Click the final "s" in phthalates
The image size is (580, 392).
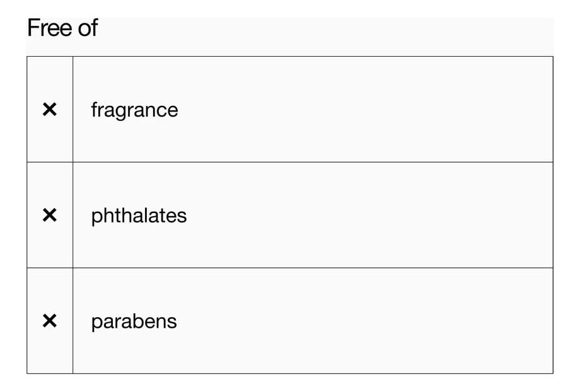click(x=183, y=217)
